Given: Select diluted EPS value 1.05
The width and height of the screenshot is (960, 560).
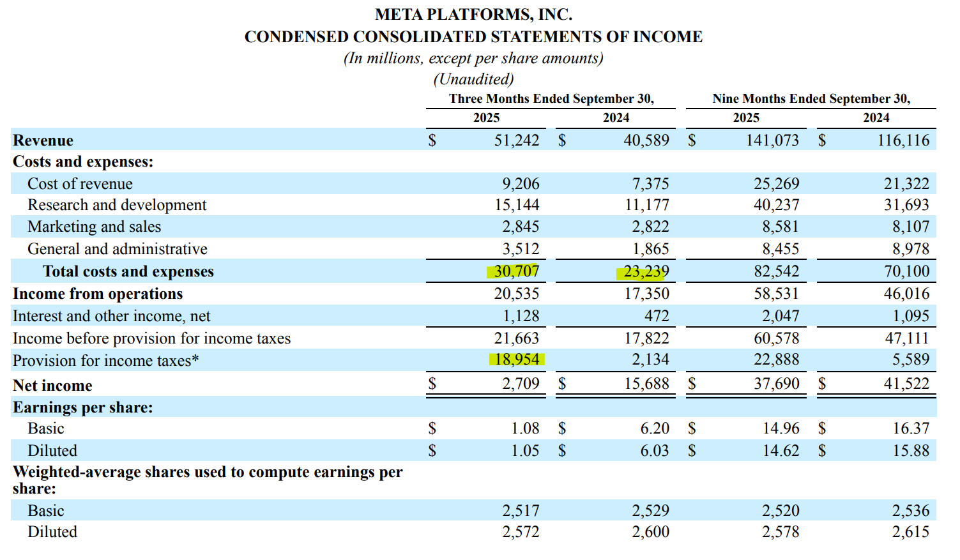Looking at the screenshot, I should click(x=525, y=451).
